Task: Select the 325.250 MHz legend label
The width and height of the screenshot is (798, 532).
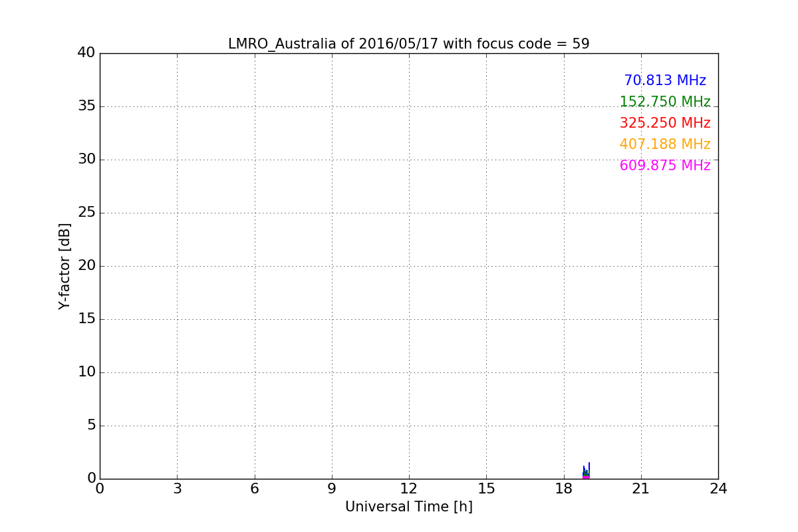Action: 665,123
